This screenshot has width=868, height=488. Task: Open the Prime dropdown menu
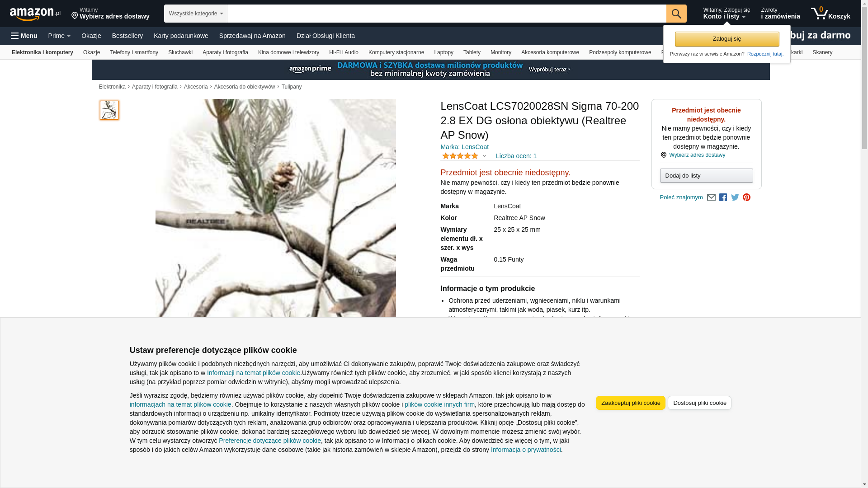59,36
